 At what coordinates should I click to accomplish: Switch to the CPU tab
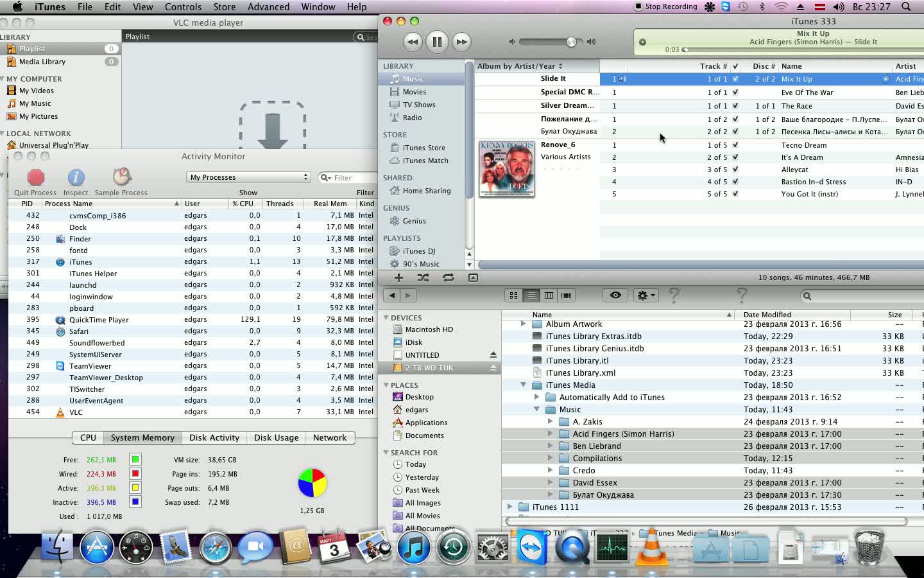click(x=88, y=437)
